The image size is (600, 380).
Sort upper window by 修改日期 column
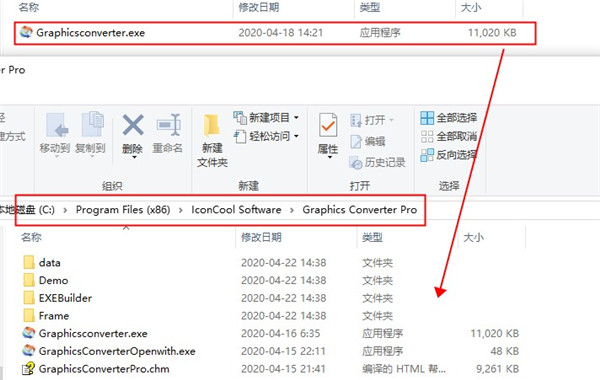[x=259, y=7]
